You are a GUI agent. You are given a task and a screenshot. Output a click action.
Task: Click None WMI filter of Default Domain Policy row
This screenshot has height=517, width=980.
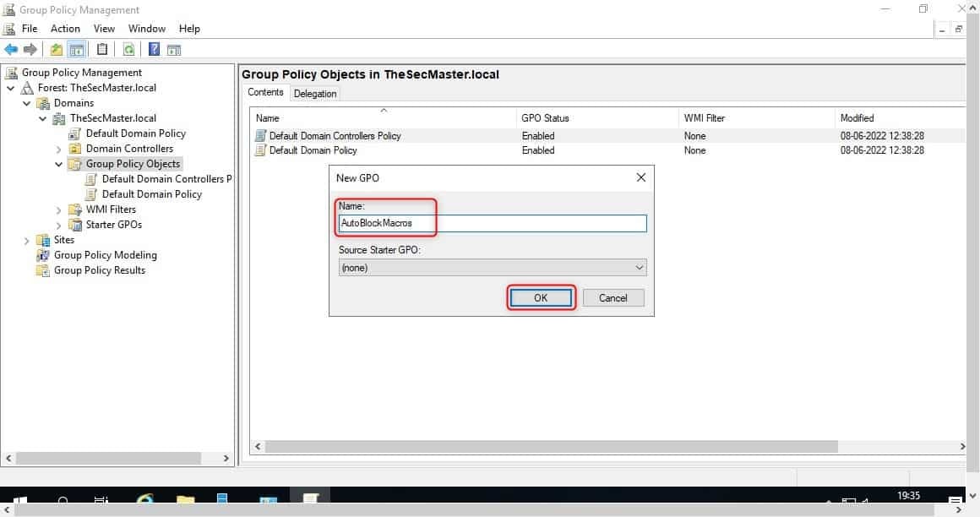pyautogui.click(x=694, y=150)
